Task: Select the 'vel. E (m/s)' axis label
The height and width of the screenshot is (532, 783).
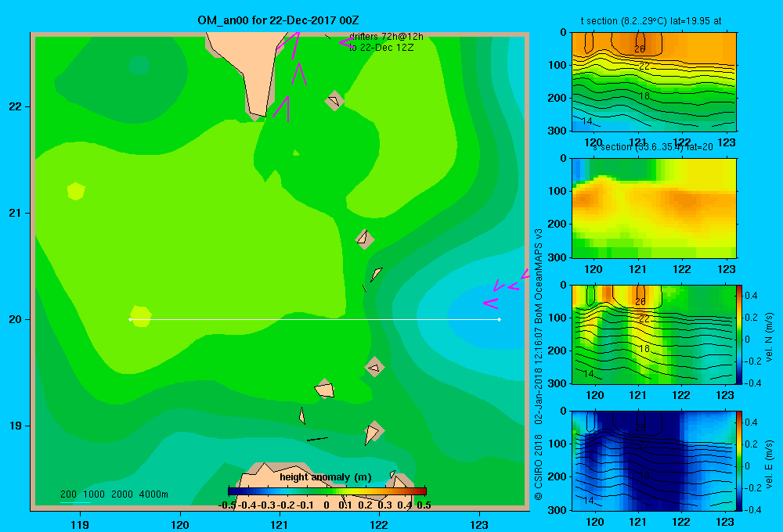Action: pyautogui.click(x=770, y=464)
